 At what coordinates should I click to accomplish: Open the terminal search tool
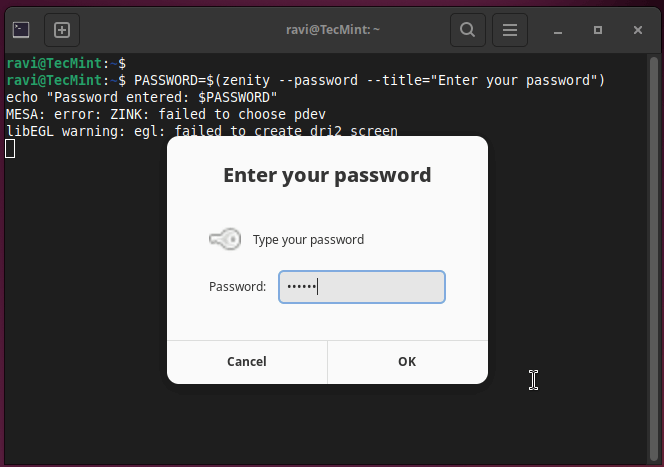point(467,30)
